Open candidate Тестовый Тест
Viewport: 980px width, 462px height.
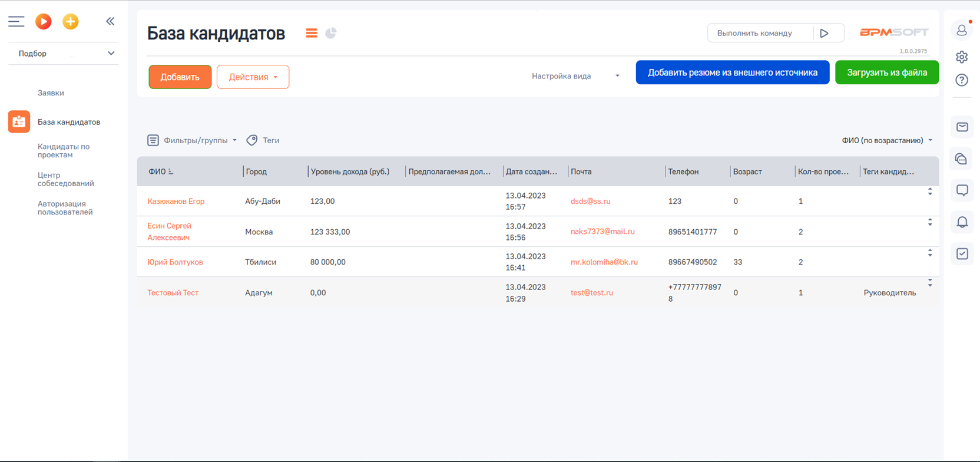pyautogui.click(x=173, y=293)
